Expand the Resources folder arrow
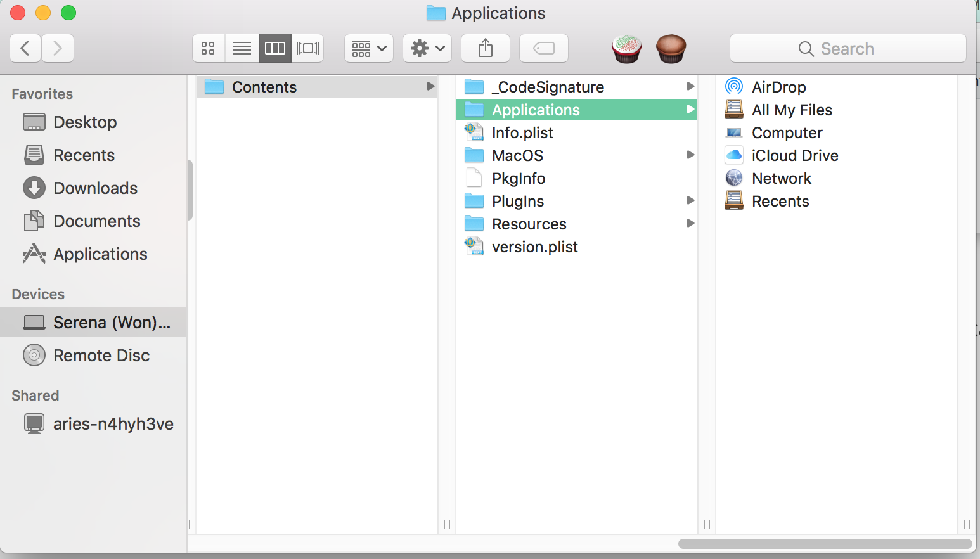 click(x=690, y=223)
